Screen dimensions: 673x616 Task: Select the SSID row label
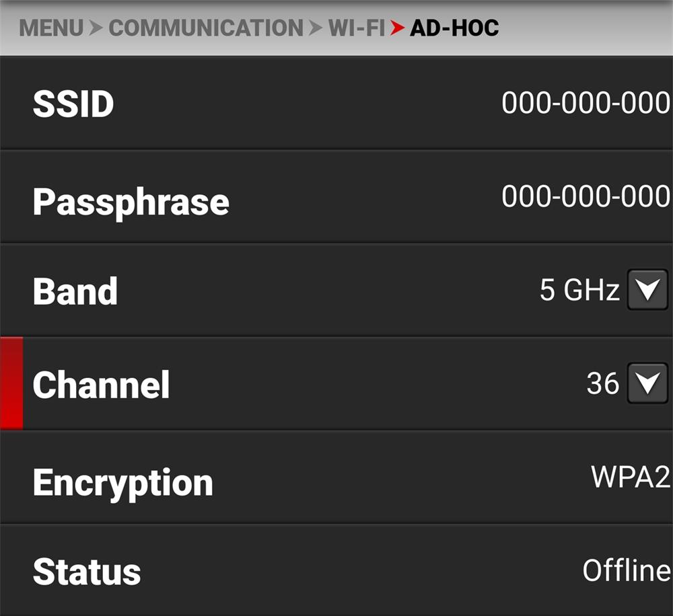pos(73,104)
